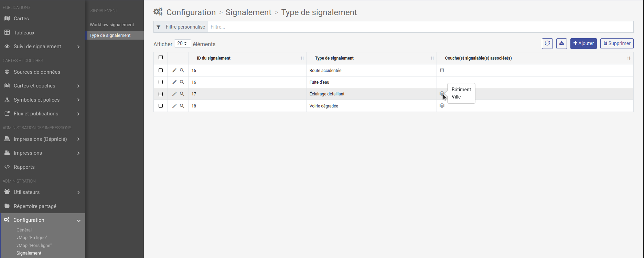
Task: Expand the Utilisateurs submenu
Action: (78, 192)
